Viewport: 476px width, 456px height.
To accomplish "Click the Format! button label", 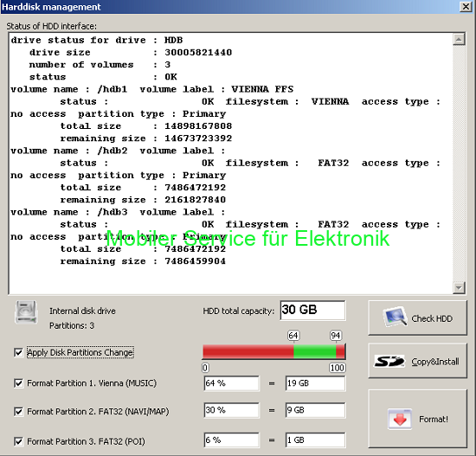I will coord(434,420).
